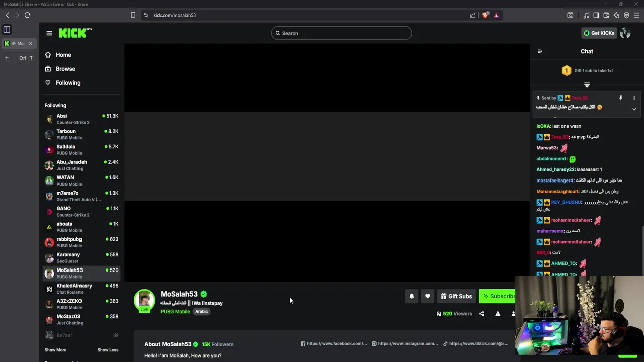The width and height of the screenshot is (644, 362).
Task: Click the Get KICKs button
Action: click(x=599, y=33)
